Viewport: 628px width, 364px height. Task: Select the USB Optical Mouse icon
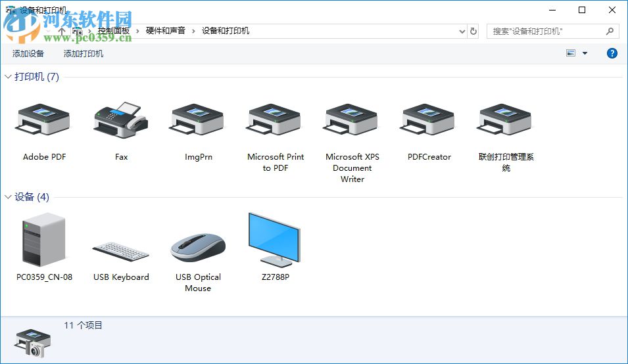pos(198,247)
